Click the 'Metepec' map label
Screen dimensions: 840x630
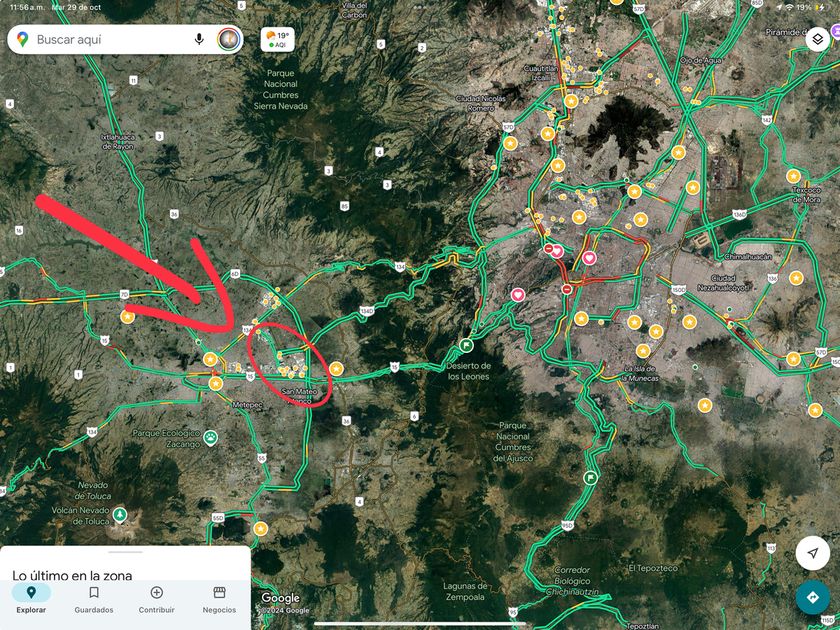click(248, 405)
